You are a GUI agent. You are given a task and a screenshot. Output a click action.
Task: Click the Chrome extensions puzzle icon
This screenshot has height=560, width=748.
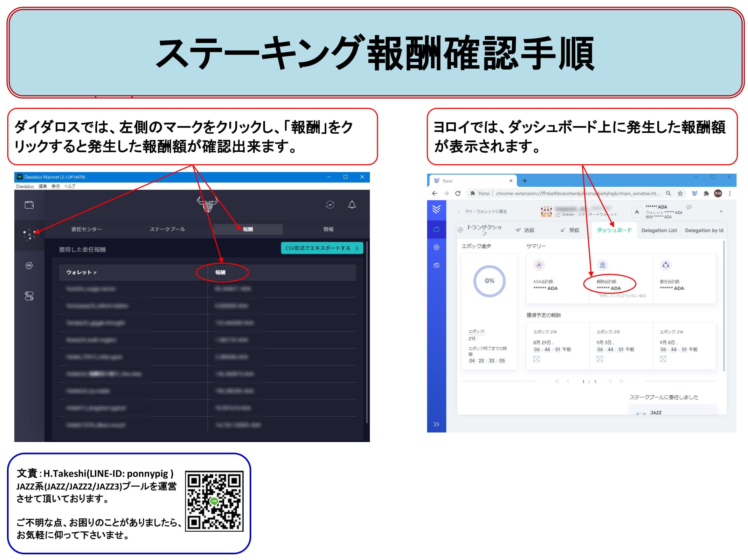click(706, 193)
